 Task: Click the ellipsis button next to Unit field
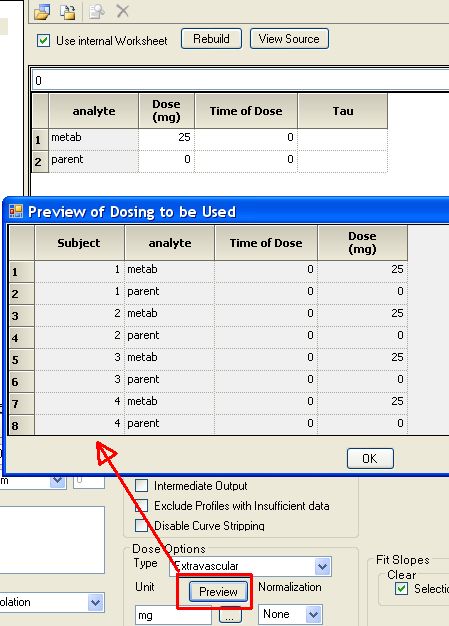point(230,615)
